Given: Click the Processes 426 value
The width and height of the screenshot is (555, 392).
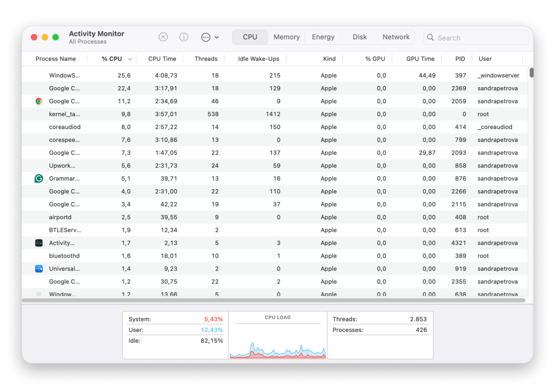Looking at the screenshot, I should point(421,330).
